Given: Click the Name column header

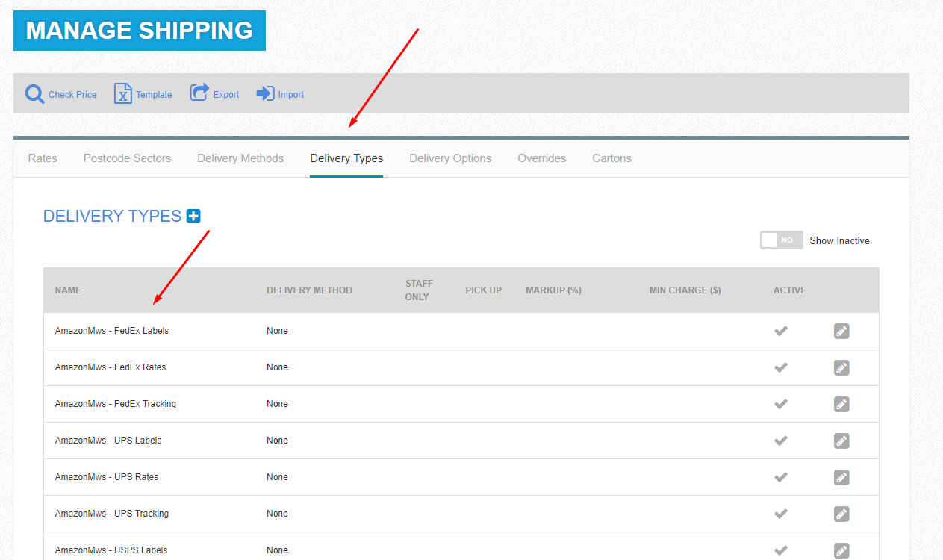Looking at the screenshot, I should (68, 290).
